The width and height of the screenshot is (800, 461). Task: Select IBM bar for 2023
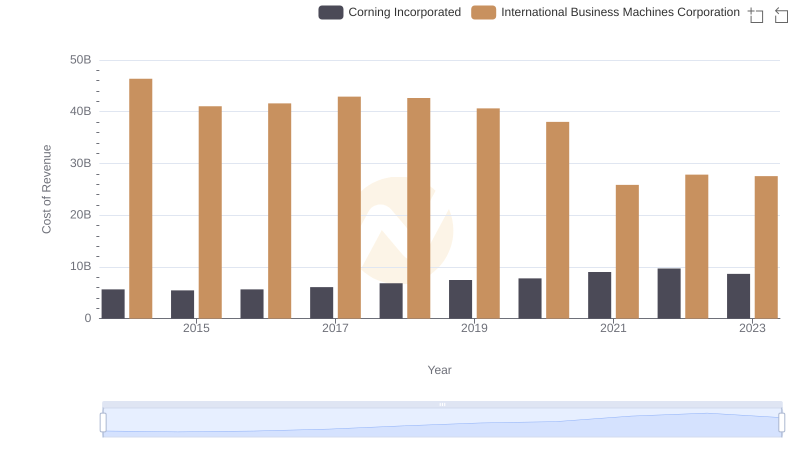coord(766,247)
